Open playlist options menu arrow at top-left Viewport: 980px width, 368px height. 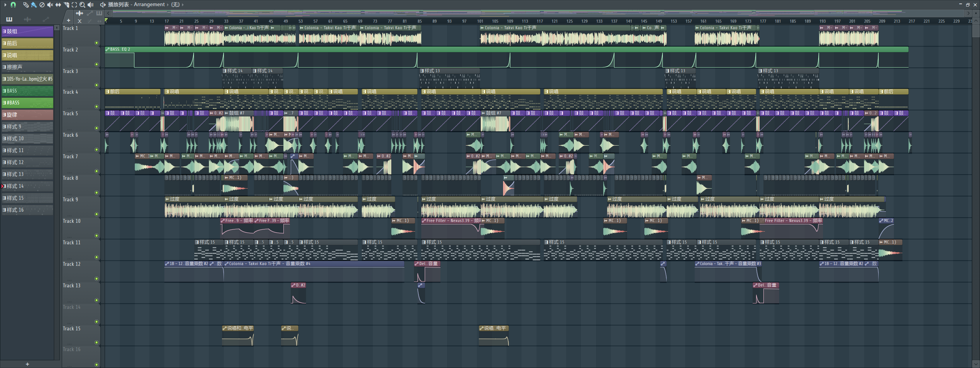pyautogui.click(x=5, y=5)
